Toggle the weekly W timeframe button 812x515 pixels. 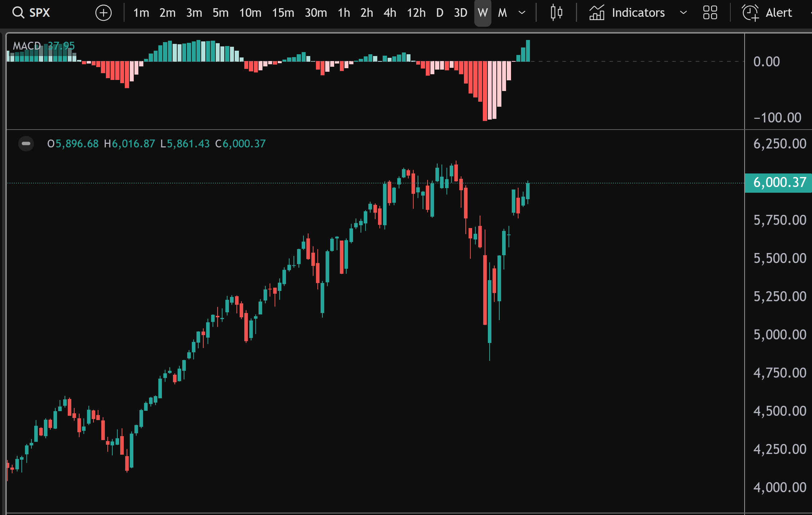482,13
